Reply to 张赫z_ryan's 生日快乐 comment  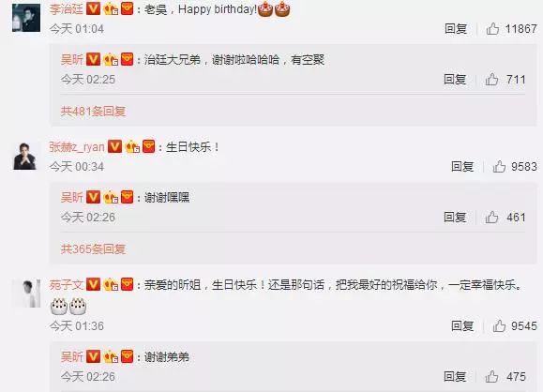(x=462, y=166)
